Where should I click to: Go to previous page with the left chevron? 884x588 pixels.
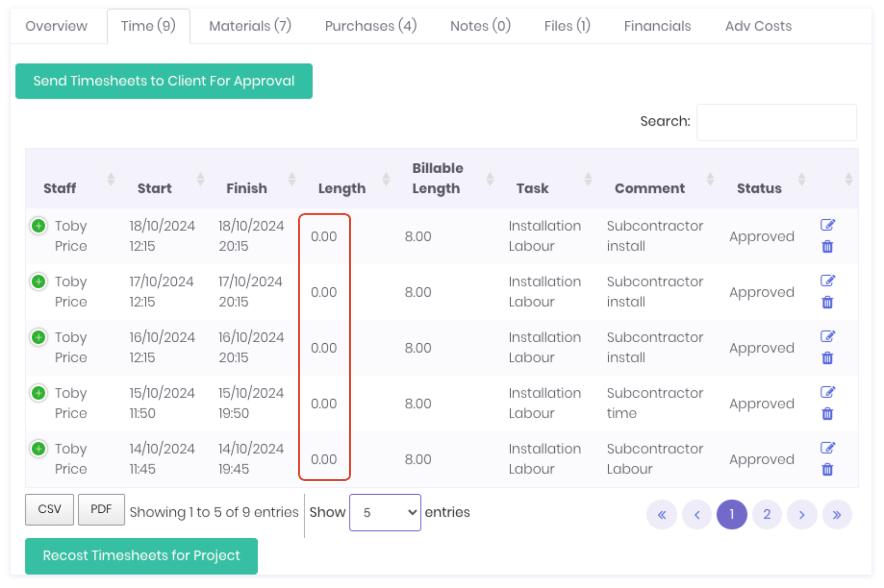click(697, 514)
